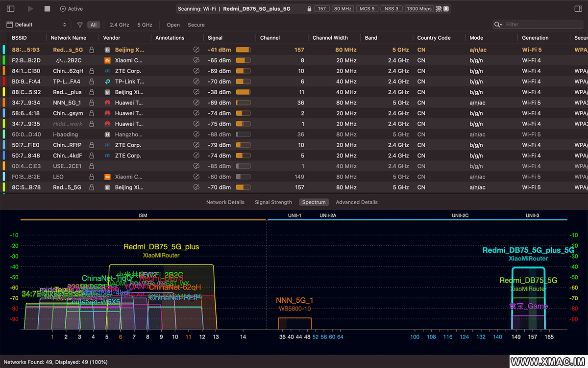Sort by the Channel column header

coord(270,38)
